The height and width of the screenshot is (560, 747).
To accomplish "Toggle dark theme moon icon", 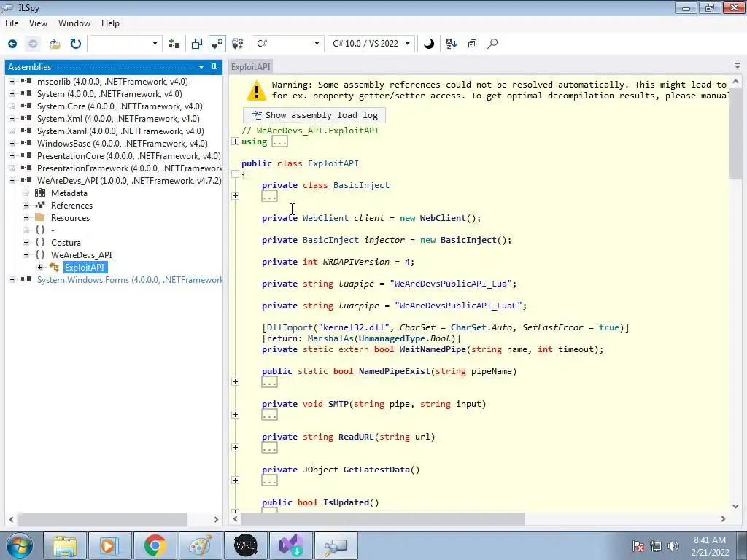I will pos(429,44).
